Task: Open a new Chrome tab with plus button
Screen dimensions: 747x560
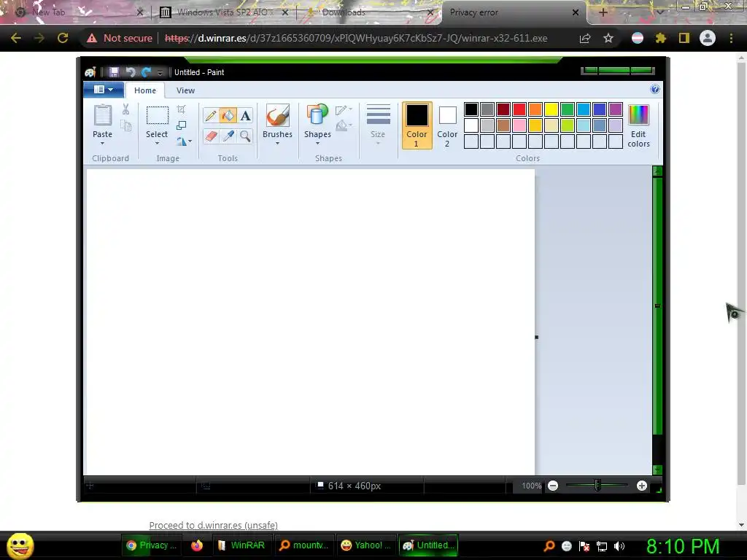Action: [603, 12]
